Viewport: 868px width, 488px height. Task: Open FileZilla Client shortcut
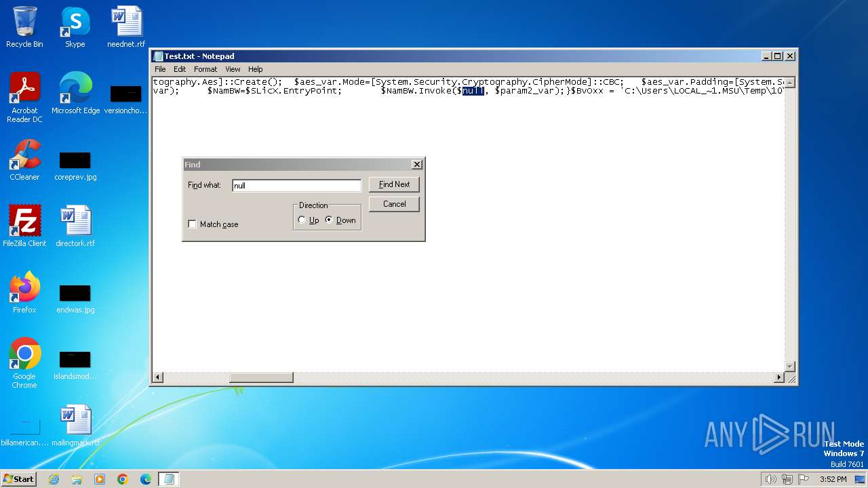pos(24,226)
